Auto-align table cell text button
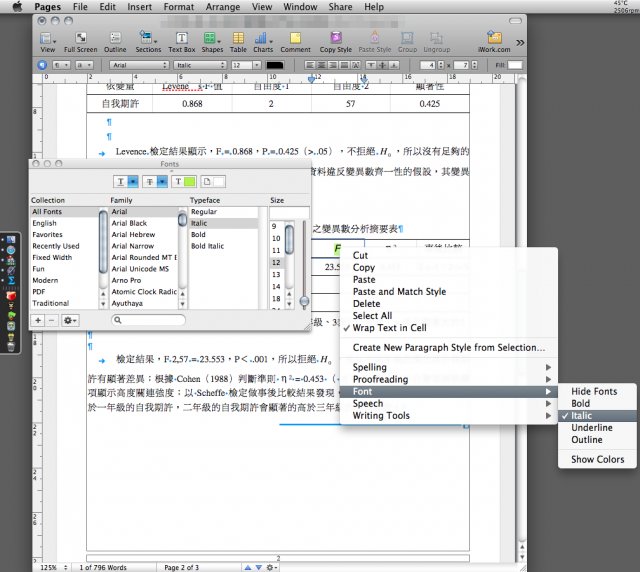The width and height of the screenshot is (640, 572). pos(356,65)
